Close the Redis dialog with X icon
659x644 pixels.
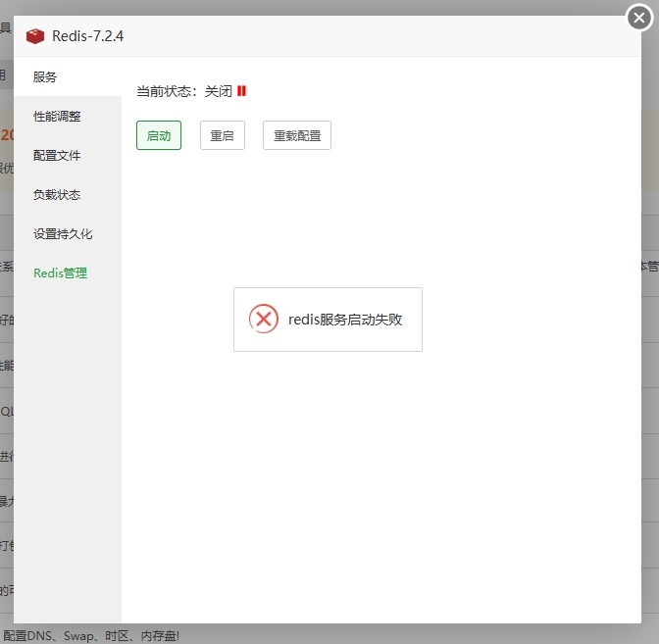639,18
